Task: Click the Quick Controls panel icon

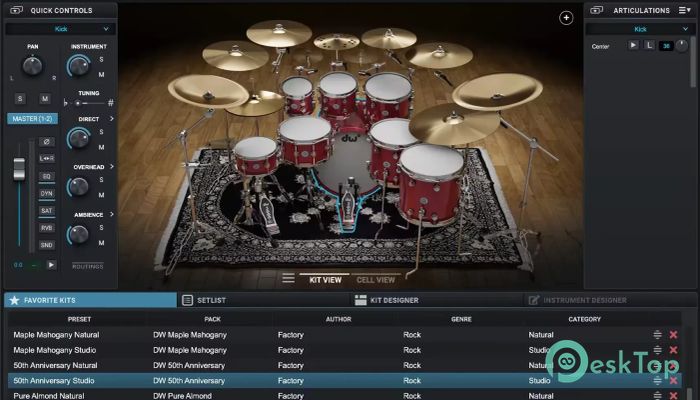Action: [17, 10]
